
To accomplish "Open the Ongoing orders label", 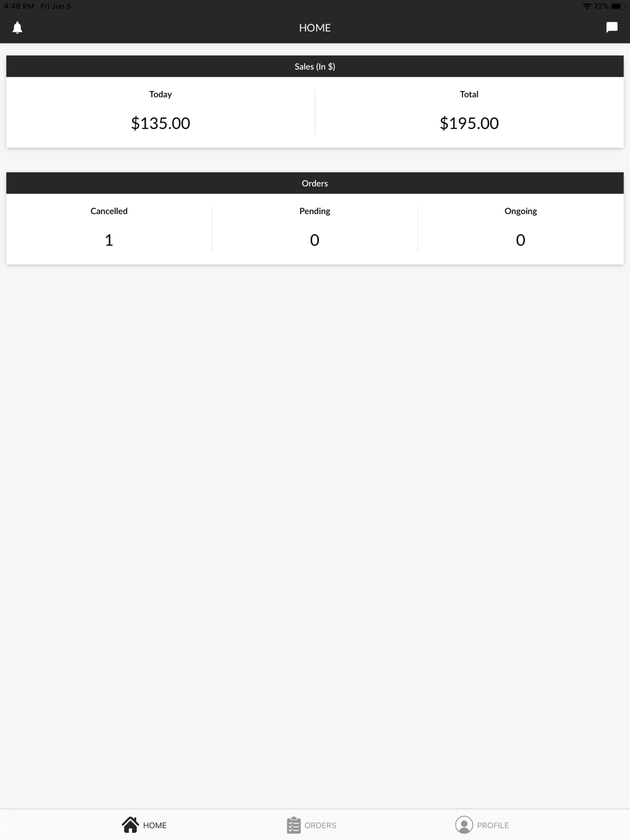I will [520, 211].
